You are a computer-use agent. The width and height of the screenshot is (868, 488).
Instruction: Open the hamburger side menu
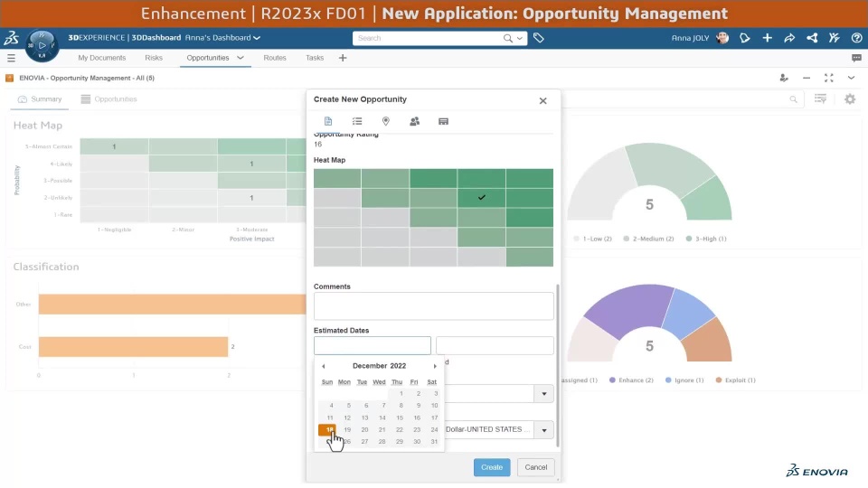(x=11, y=58)
